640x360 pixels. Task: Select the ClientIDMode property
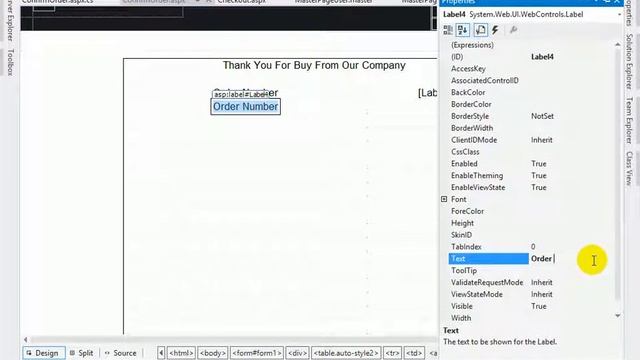tap(474, 140)
